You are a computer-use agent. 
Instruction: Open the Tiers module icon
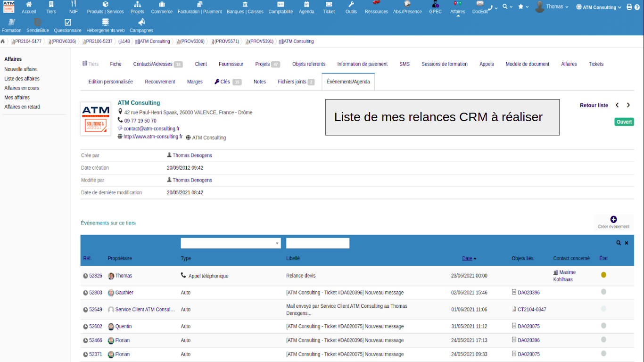51,4
